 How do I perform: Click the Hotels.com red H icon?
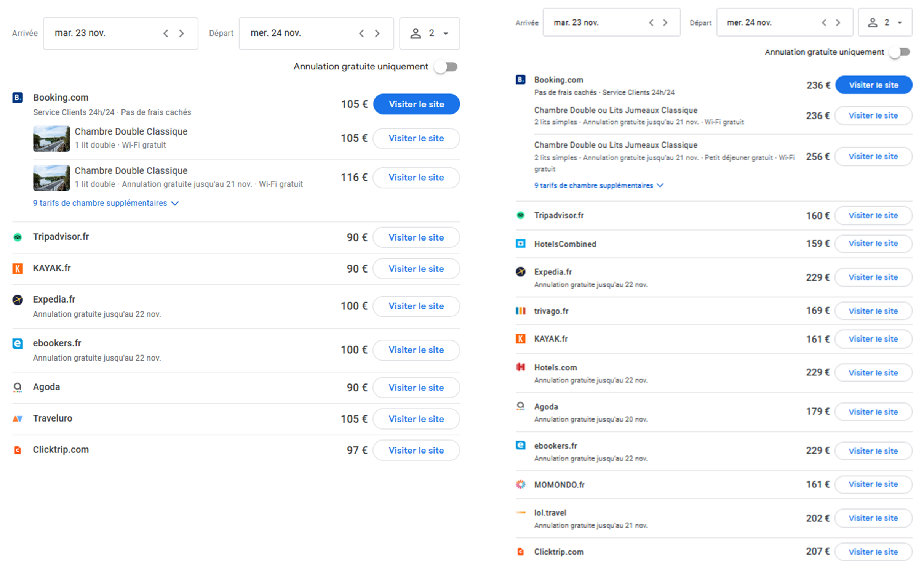[521, 367]
